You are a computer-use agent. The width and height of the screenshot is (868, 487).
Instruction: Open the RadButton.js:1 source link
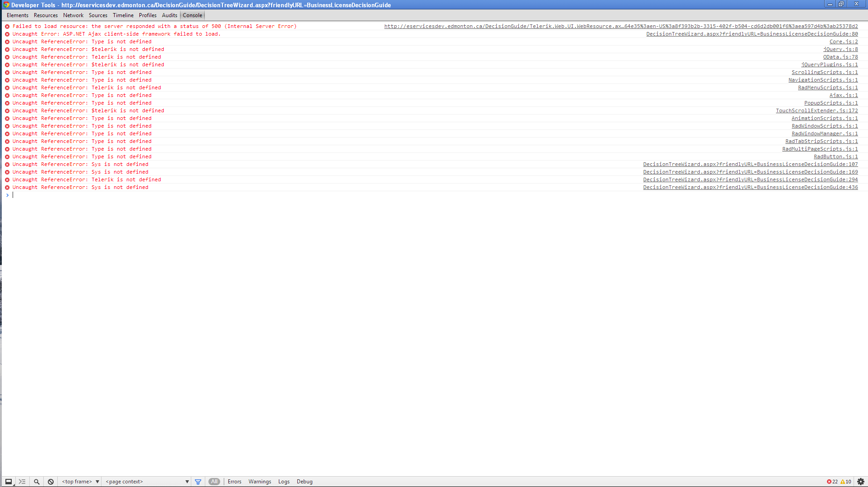836,156
